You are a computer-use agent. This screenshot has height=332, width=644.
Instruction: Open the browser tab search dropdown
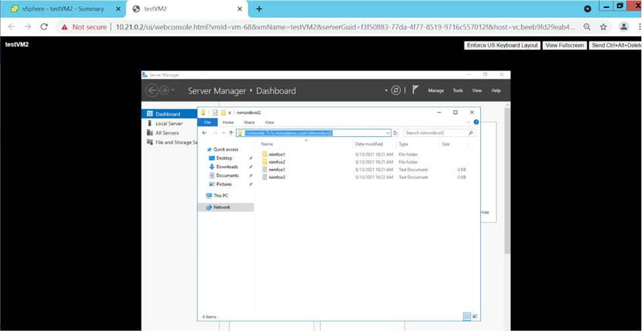587,9
